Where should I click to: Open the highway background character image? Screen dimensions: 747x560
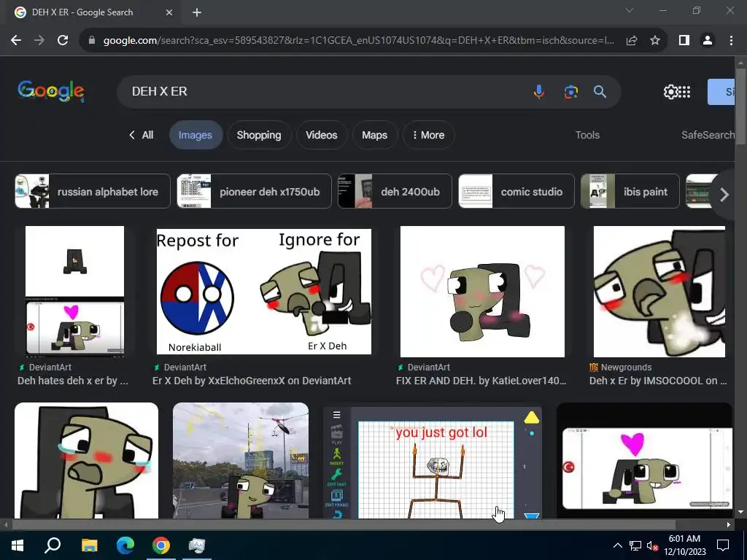(241, 461)
